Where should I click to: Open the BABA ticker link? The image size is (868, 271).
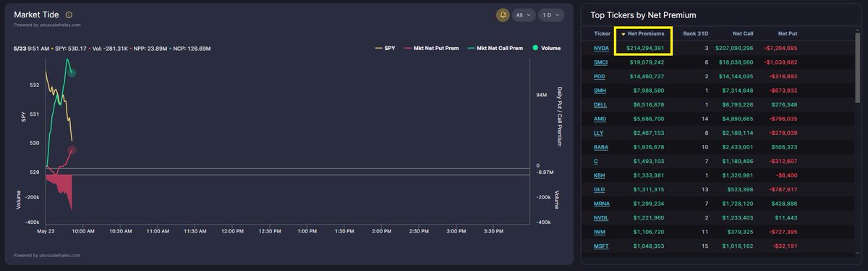601,147
